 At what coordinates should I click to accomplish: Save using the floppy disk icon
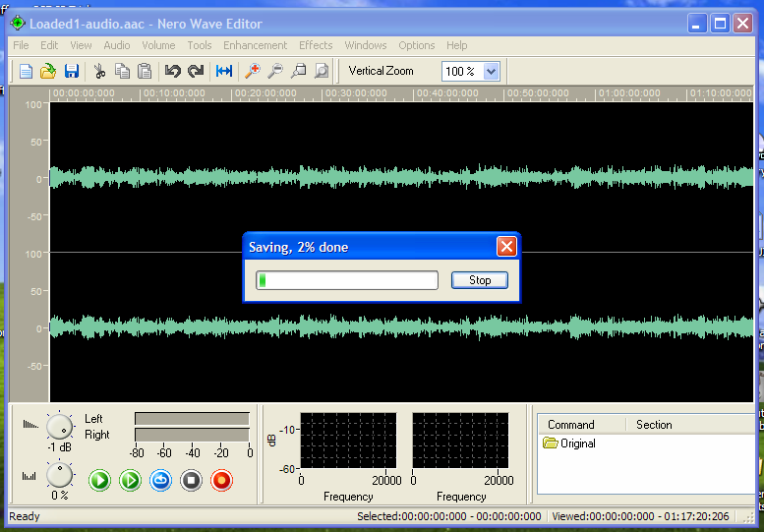[x=71, y=71]
